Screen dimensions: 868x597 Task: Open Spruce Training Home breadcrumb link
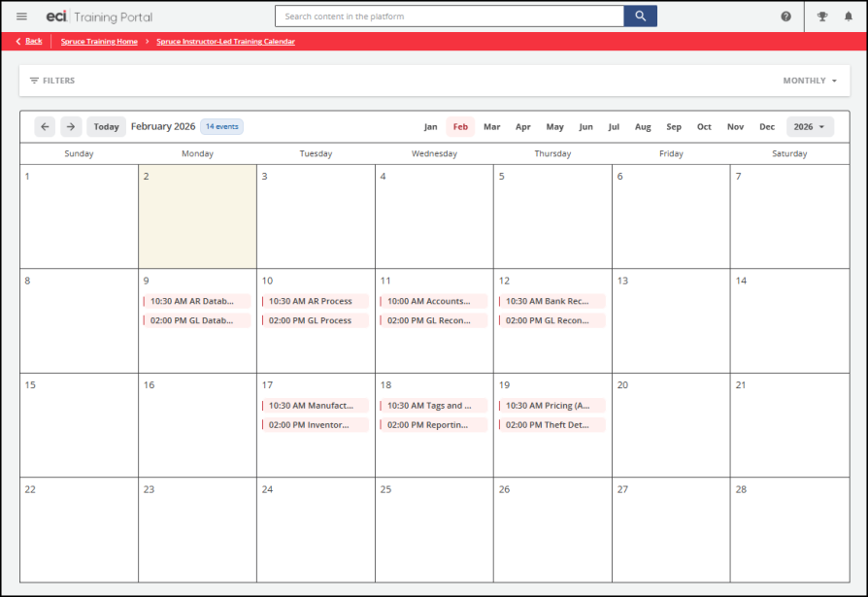[98, 42]
